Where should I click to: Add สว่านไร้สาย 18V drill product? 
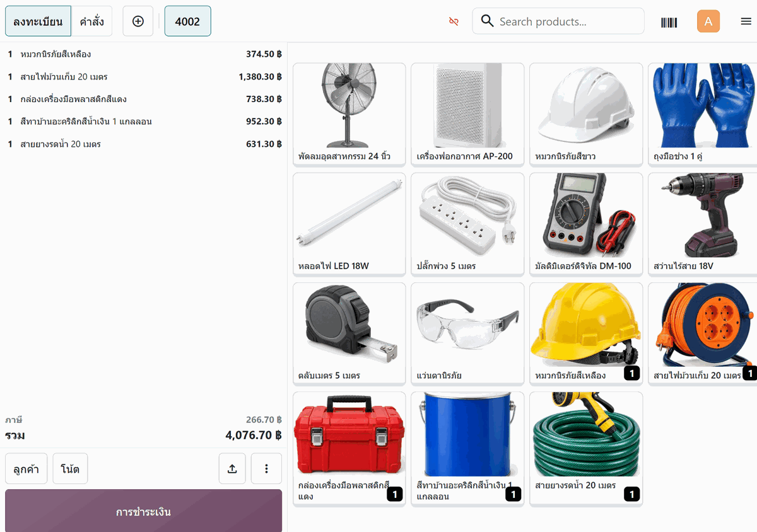703,224
